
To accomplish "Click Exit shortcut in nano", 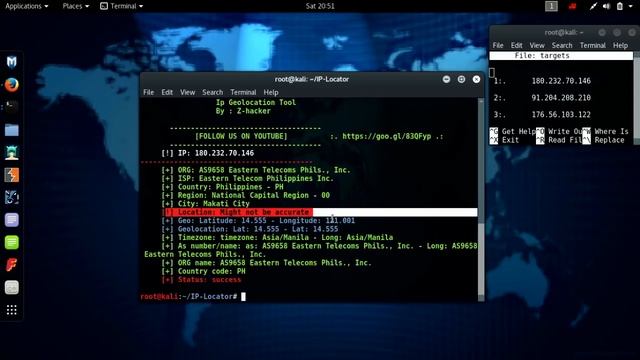I will coord(504,140).
